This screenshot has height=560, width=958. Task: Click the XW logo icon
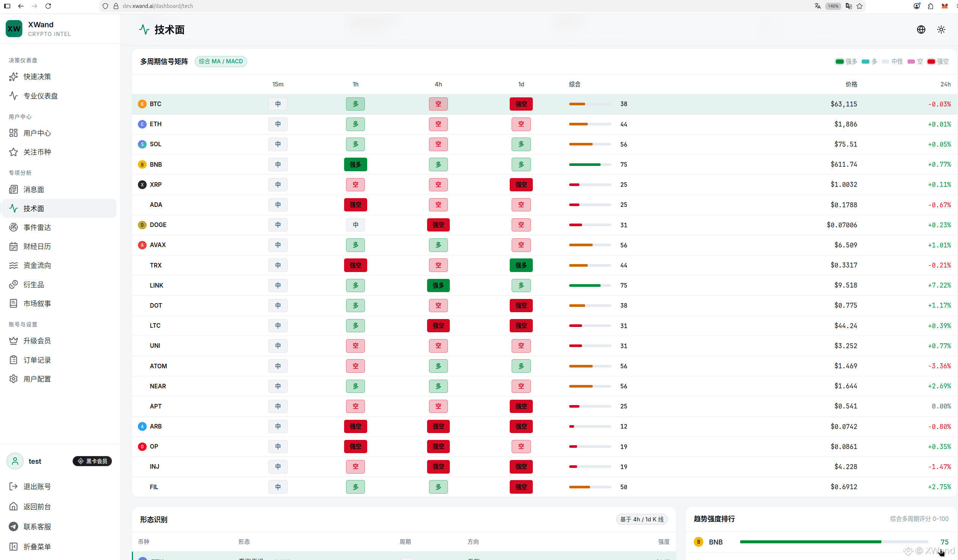click(x=14, y=29)
